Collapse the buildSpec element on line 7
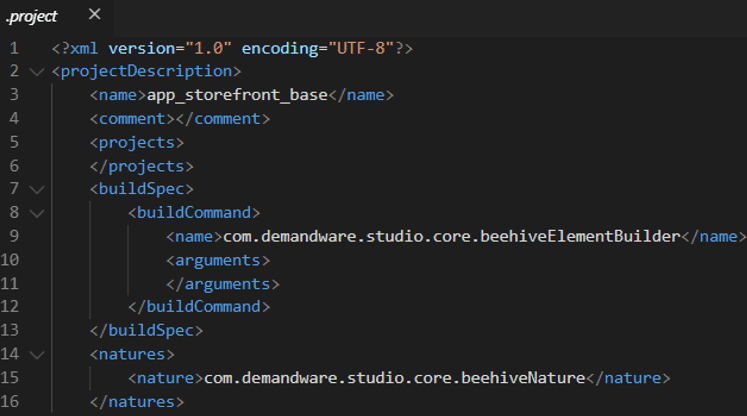 [37, 190]
